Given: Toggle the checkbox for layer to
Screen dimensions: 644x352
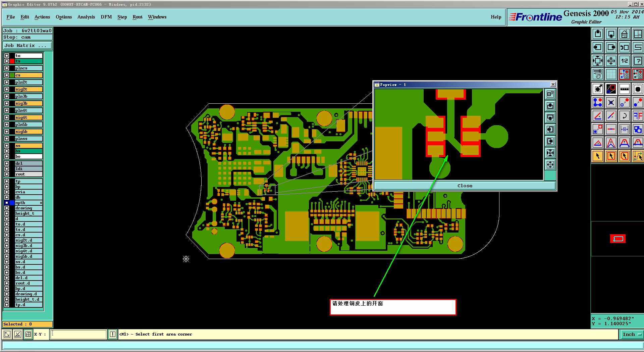Looking at the screenshot, I should click(7, 56).
